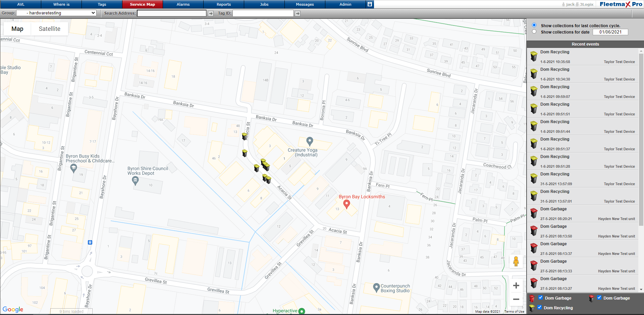Switch map to Satellite view
The width and height of the screenshot is (644, 315).
pyautogui.click(x=50, y=29)
